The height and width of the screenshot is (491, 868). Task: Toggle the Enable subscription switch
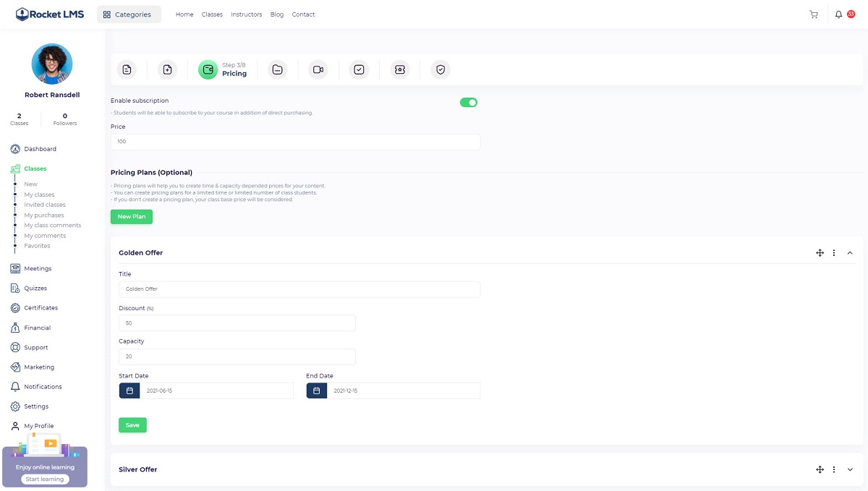(469, 103)
